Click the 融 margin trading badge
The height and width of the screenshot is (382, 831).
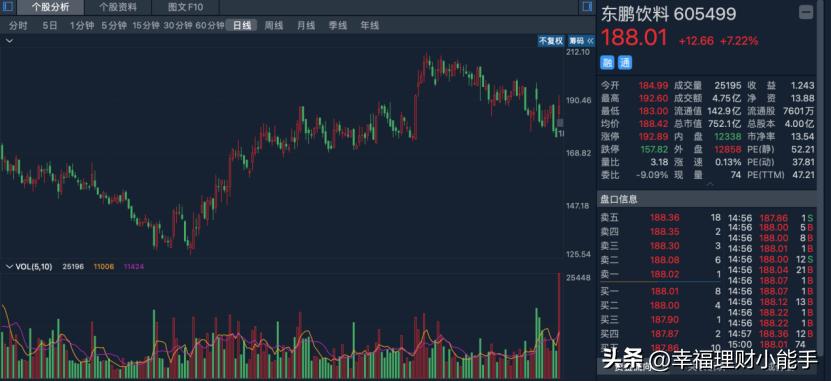click(607, 63)
